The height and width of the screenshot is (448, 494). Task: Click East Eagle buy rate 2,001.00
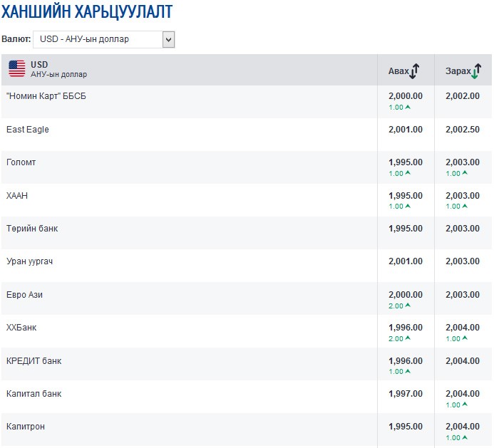406,130
